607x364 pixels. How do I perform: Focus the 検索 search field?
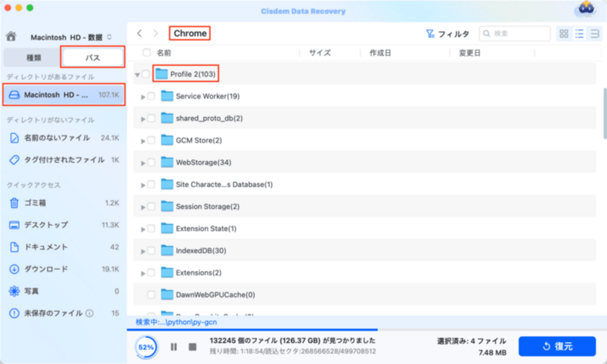[x=514, y=34]
